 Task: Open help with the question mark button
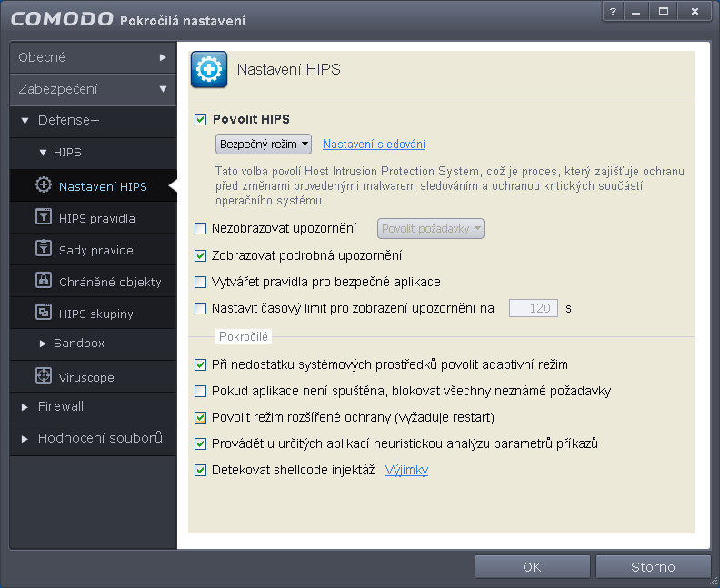tap(613, 12)
